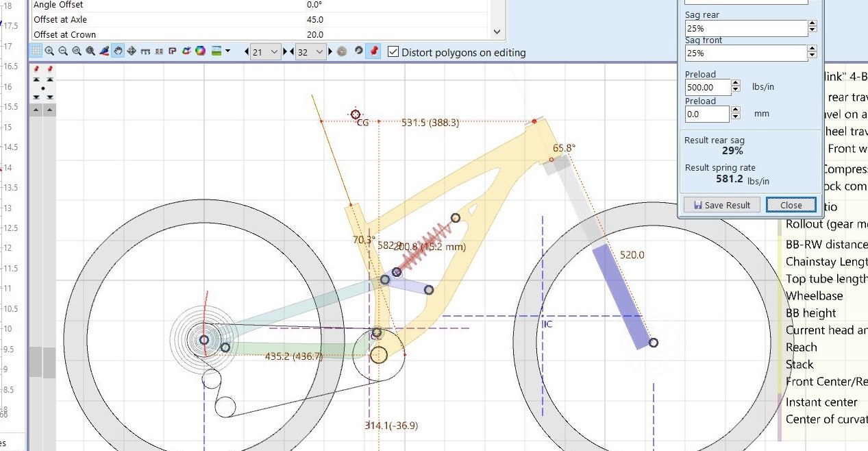
Task: Click right arrow after the 21 combo box
Action: tap(285, 52)
